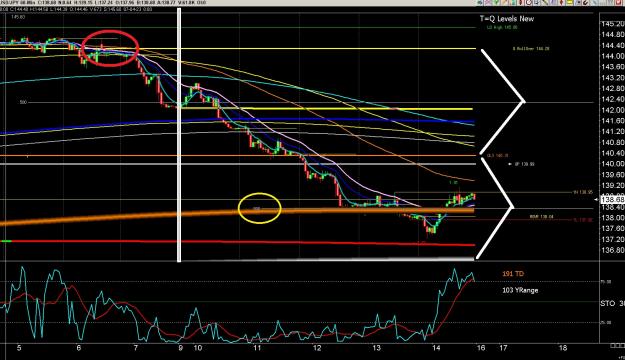Click date 6 on the time axis

click(x=79, y=348)
